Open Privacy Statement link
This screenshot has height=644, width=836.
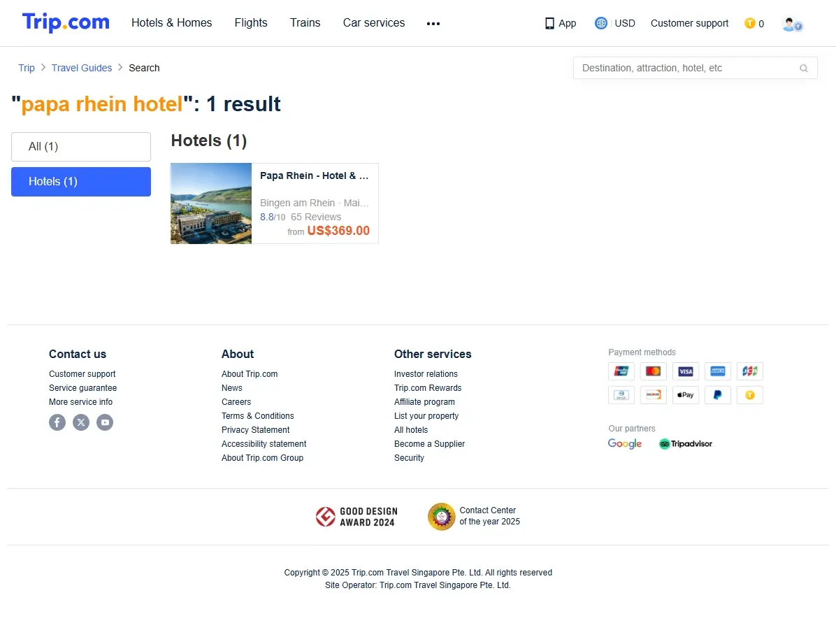(255, 429)
